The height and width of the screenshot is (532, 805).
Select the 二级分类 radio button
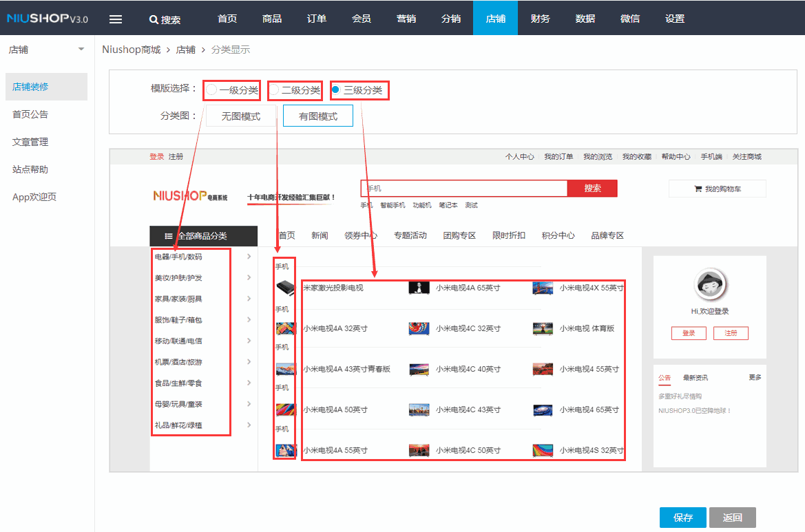[274, 90]
